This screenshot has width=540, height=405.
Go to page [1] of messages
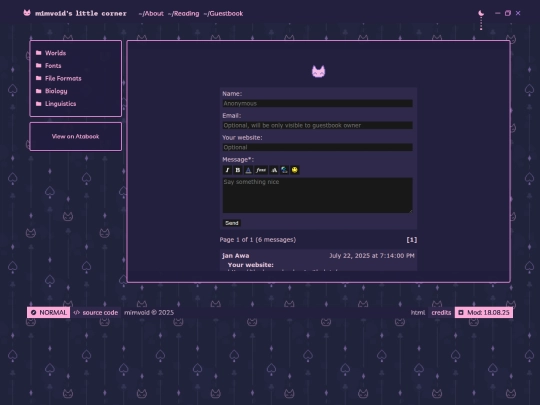click(412, 240)
